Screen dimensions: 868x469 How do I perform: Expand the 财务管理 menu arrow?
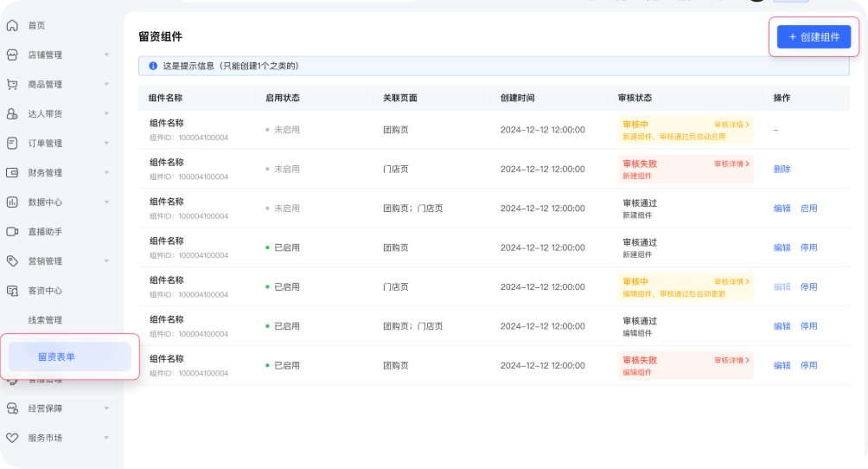click(106, 172)
